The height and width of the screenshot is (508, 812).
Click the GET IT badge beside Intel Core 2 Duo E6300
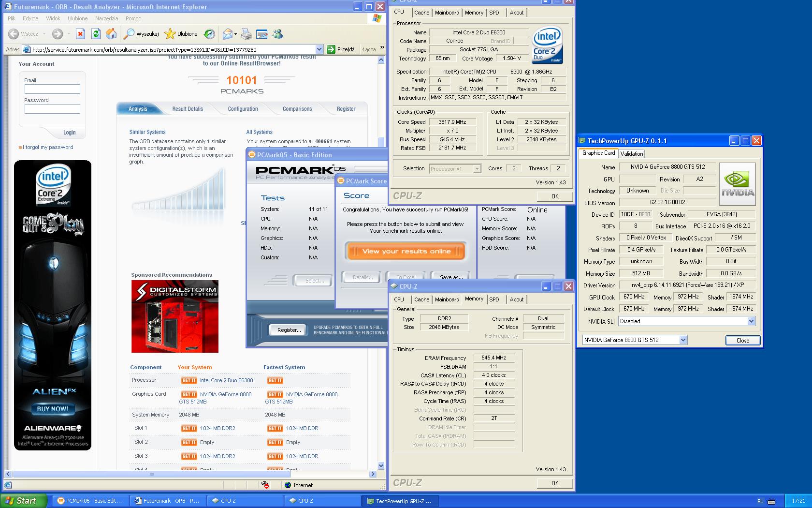point(189,380)
